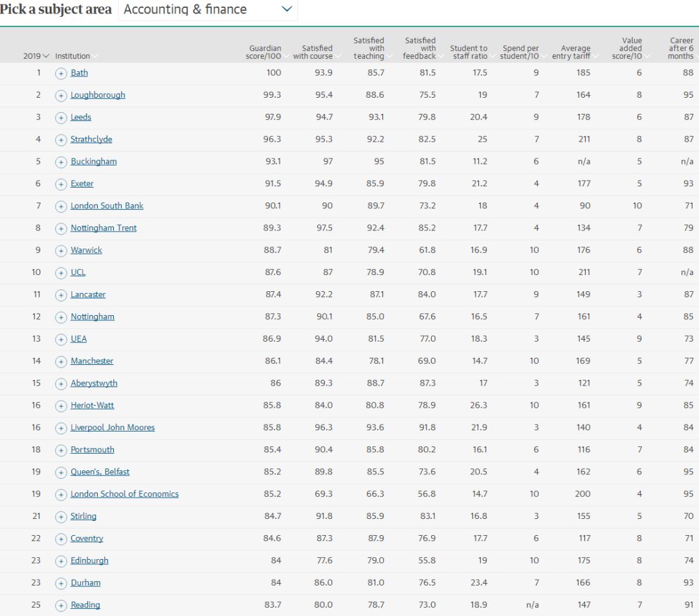
Task: Click the plus icon beside Liverpool John Moores
Action: (x=61, y=428)
